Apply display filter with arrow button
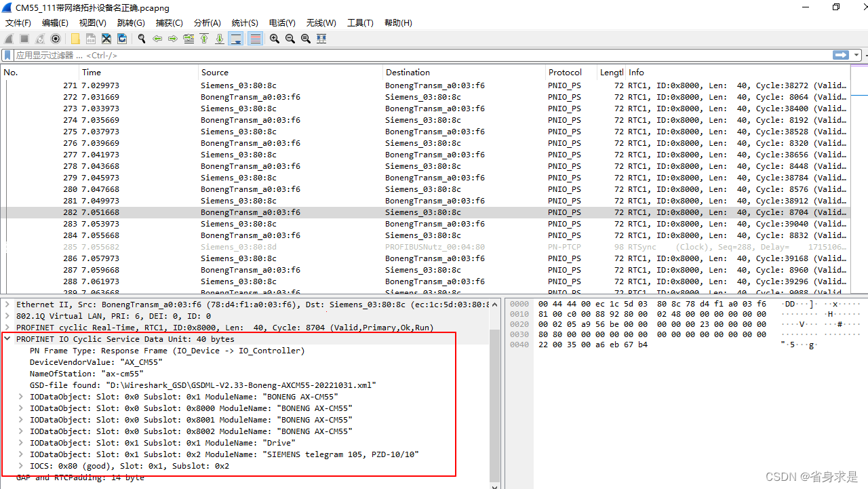This screenshot has height=489, width=868. coord(841,55)
